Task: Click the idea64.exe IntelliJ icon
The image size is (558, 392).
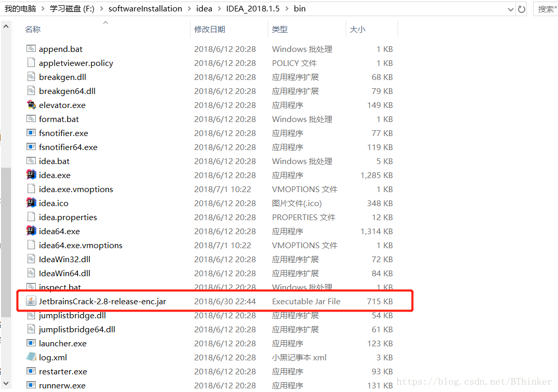Action: coord(31,231)
